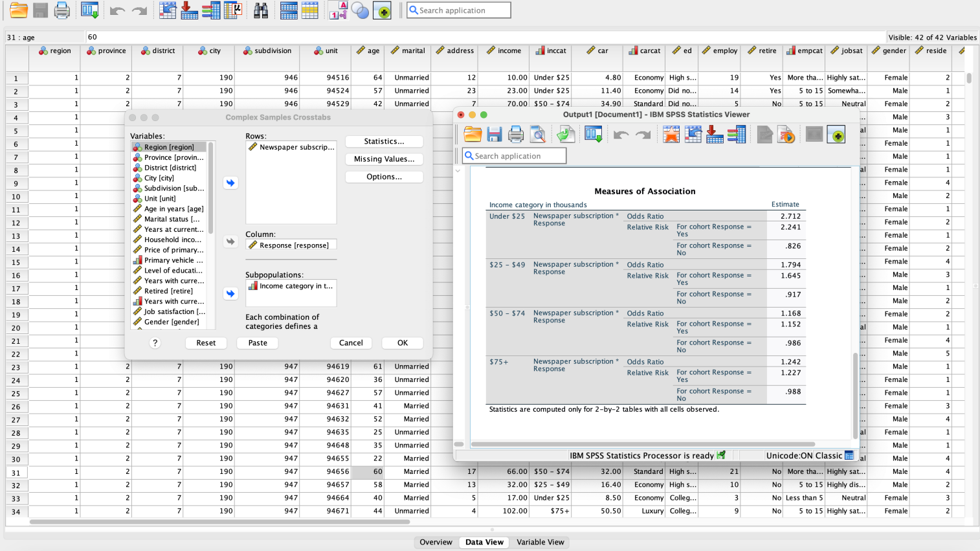Click Use Variable Sets overlapping circles icon
The height and width of the screenshot is (551, 980).
coord(360,10)
